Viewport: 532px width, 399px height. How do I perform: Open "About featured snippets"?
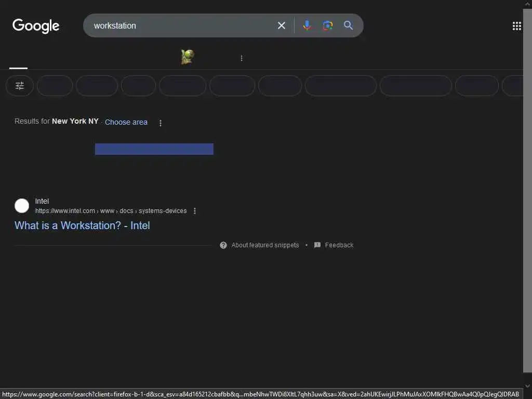tap(265, 245)
